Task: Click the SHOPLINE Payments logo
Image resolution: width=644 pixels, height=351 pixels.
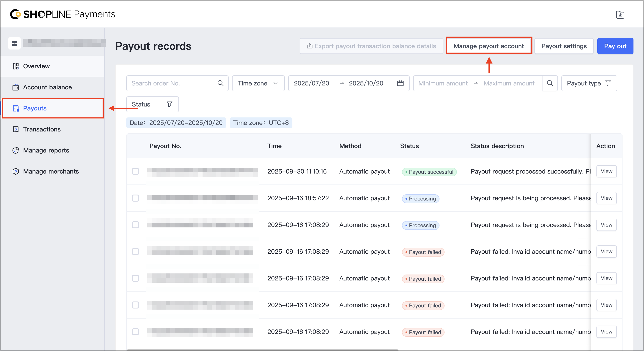Action: coord(62,14)
